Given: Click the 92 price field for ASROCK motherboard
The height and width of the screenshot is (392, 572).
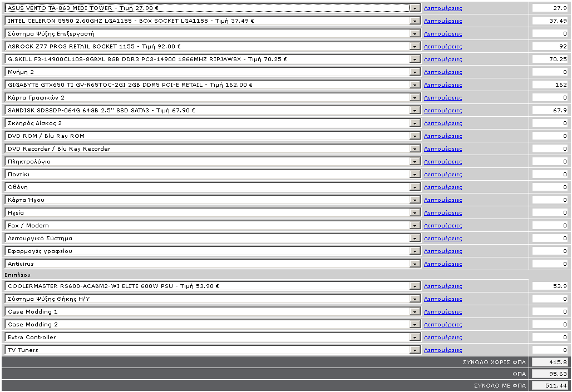Looking at the screenshot, I should (x=550, y=46).
